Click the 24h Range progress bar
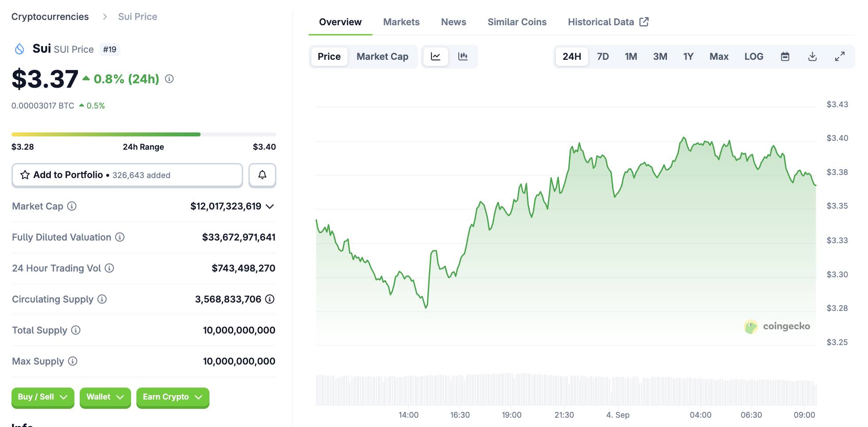868x427 pixels. 144,134
